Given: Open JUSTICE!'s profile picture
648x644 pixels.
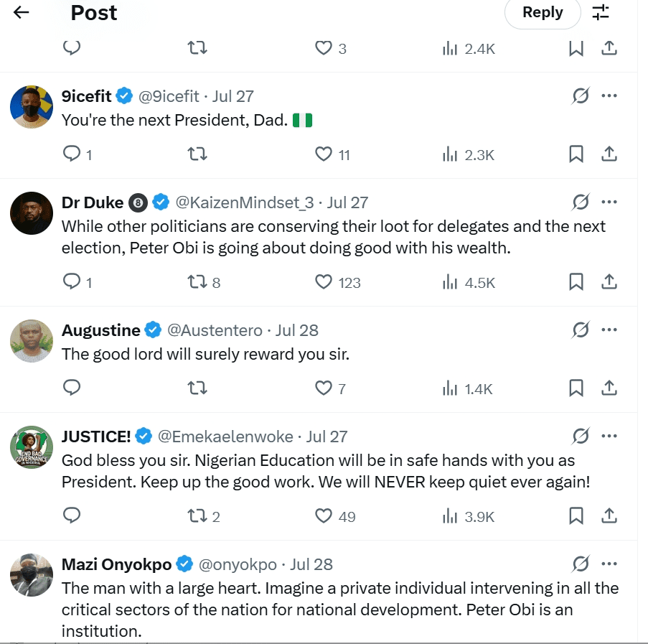Looking at the screenshot, I should point(32,447).
